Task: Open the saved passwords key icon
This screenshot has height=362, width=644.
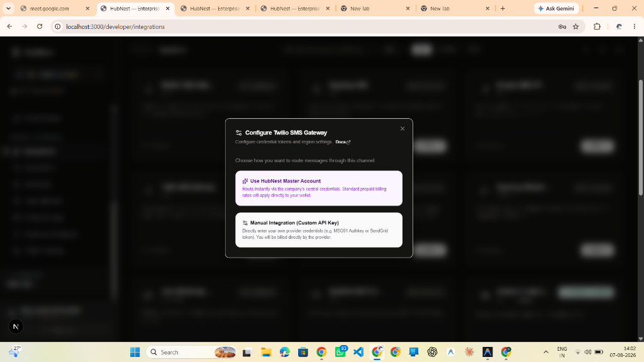Action: (x=562, y=26)
